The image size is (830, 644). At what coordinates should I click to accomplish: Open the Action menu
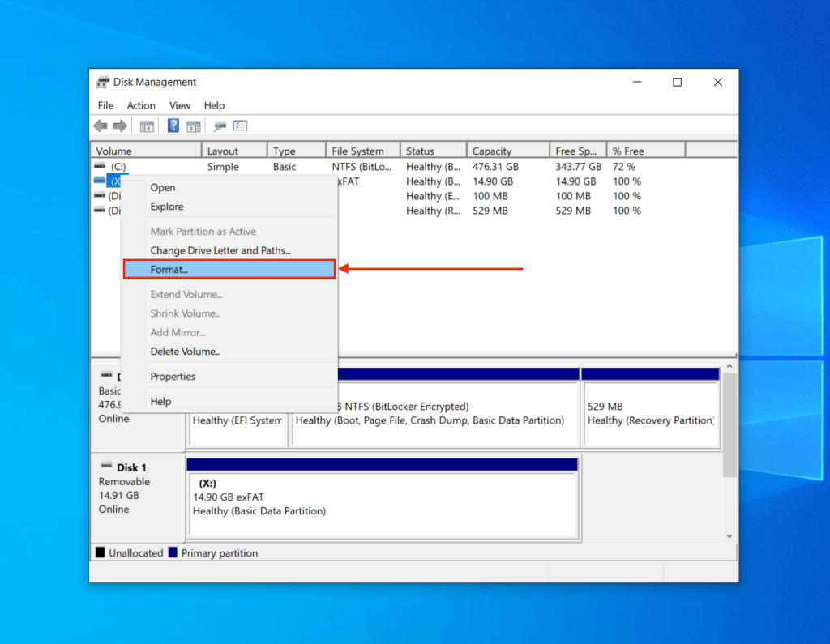(x=141, y=105)
